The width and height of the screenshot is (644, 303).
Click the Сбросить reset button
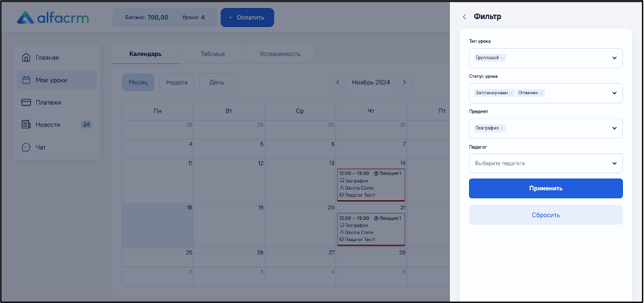(x=545, y=215)
